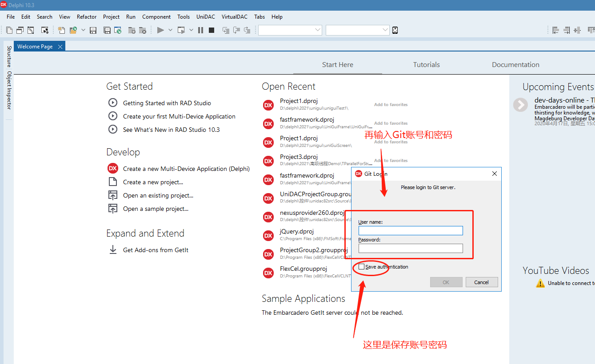Click the Center horizontally alignment icon
Image resolution: width=595 pixels, height=364 pixels.
pos(577,30)
